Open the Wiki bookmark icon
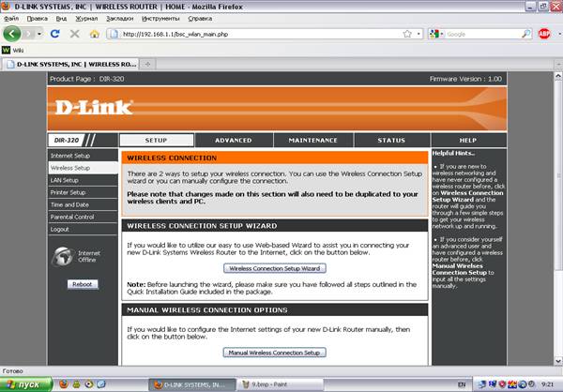 point(6,51)
